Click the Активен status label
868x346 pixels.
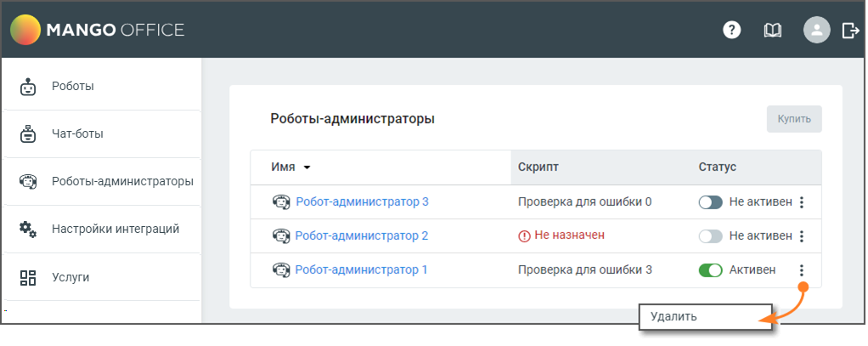[752, 270]
